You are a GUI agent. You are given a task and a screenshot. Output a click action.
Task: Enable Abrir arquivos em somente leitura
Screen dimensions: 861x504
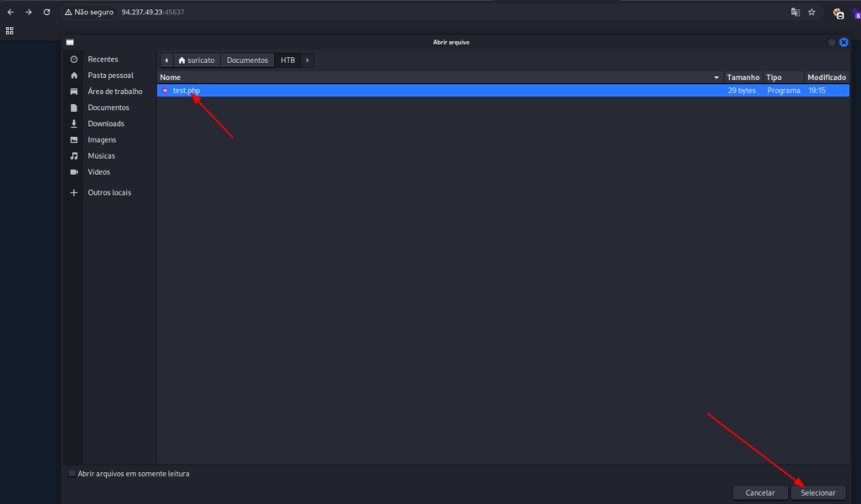71,474
